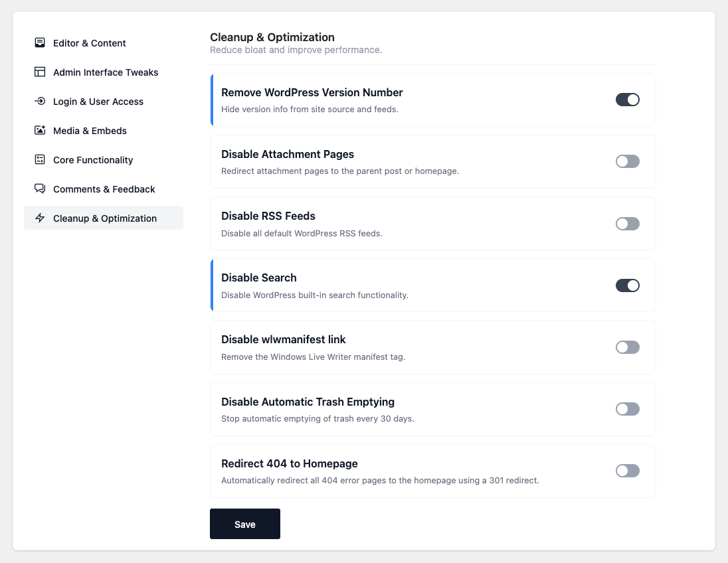Select the Disable Search option title
The height and width of the screenshot is (563, 728).
point(258,278)
